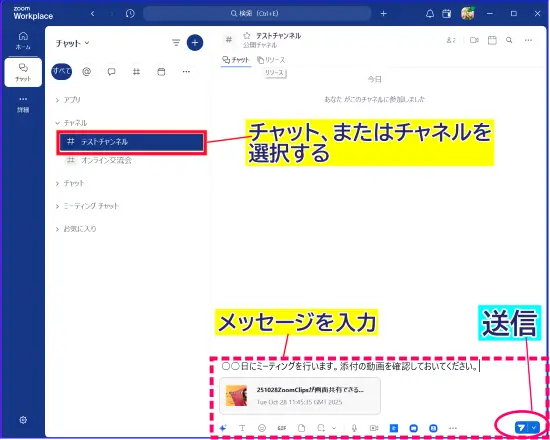Search in channel with magnifier icon

(509, 40)
